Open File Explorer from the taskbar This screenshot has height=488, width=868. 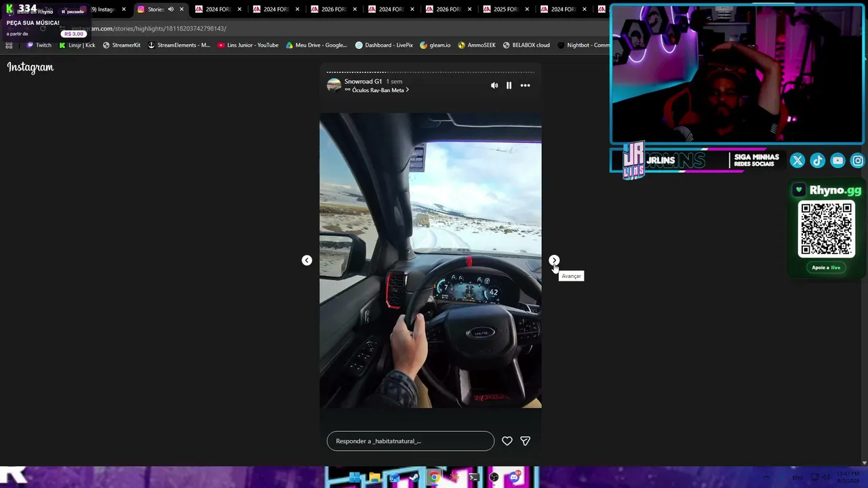tap(374, 478)
